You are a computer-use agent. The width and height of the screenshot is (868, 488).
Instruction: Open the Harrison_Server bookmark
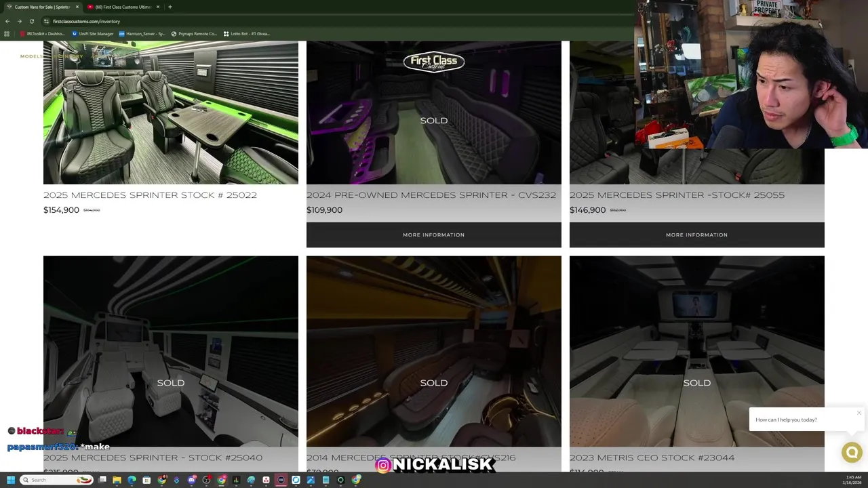(142, 33)
